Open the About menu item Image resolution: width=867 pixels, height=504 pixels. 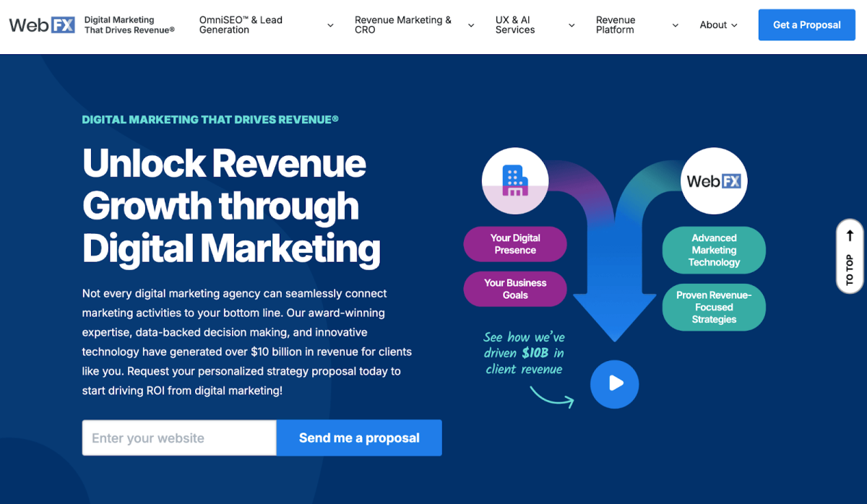click(713, 25)
